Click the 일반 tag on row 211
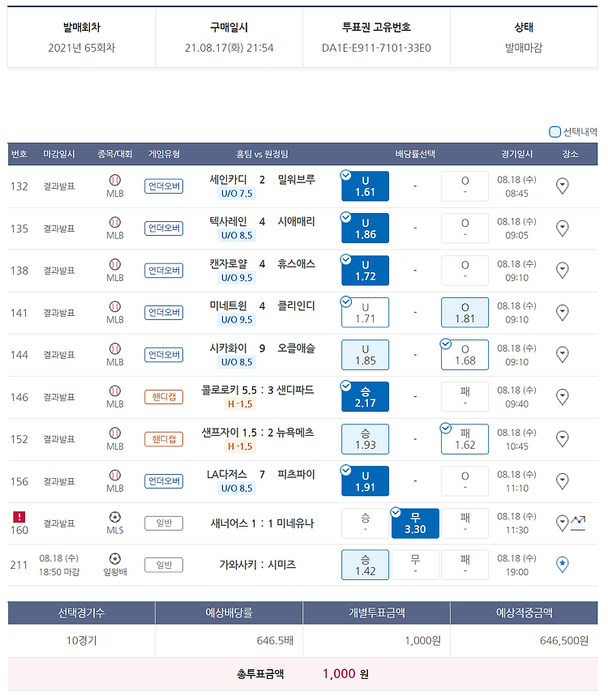 coord(164,565)
